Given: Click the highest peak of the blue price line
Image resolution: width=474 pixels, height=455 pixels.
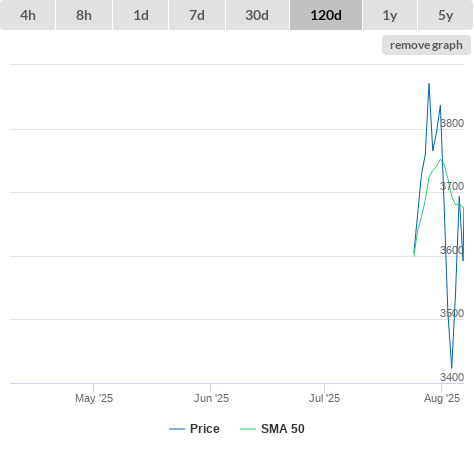Looking at the screenshot, I should tap(429, 84).
